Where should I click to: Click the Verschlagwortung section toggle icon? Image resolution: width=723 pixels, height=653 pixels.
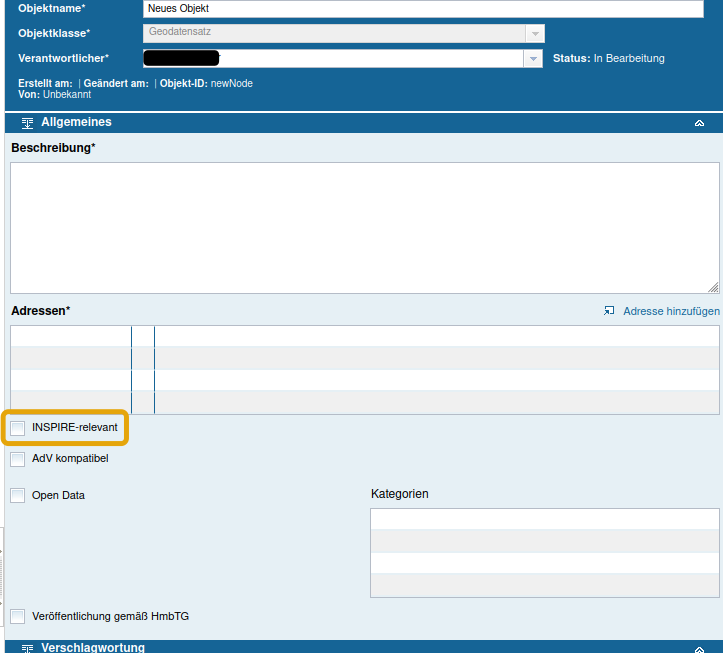(27, 648)
